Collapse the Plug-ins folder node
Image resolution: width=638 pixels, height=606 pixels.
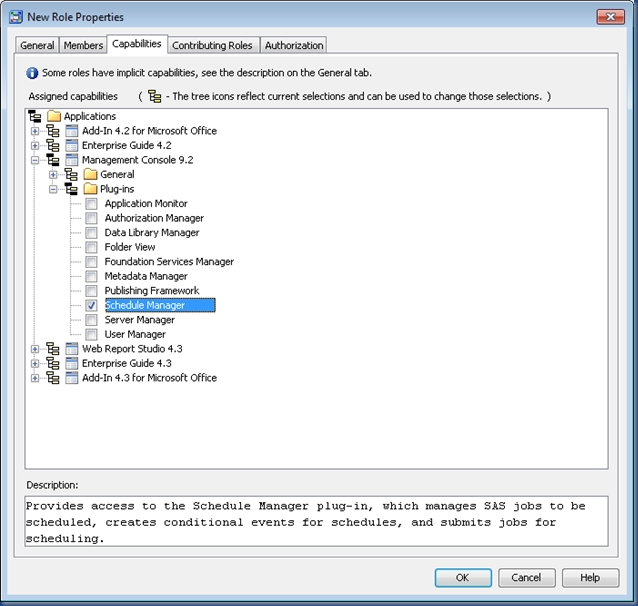point(53,189)
